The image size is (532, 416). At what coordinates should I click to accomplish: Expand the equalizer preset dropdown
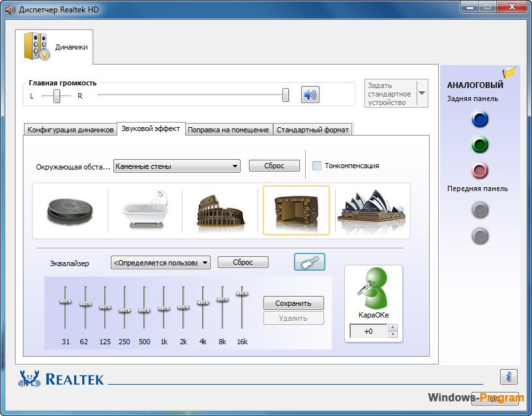pyautogui.click(x=160, y=263)
